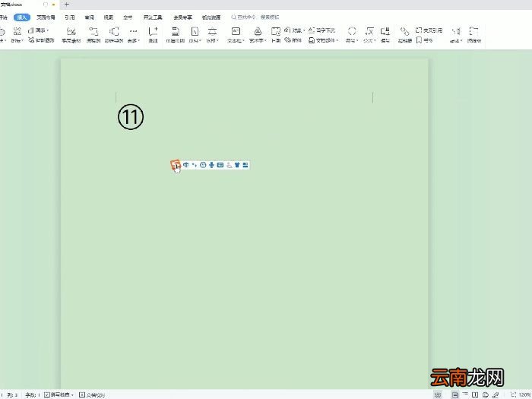Apply drop cap (首字下沉)
This screenshot has width=532, height=399.
tap(321, 30)
